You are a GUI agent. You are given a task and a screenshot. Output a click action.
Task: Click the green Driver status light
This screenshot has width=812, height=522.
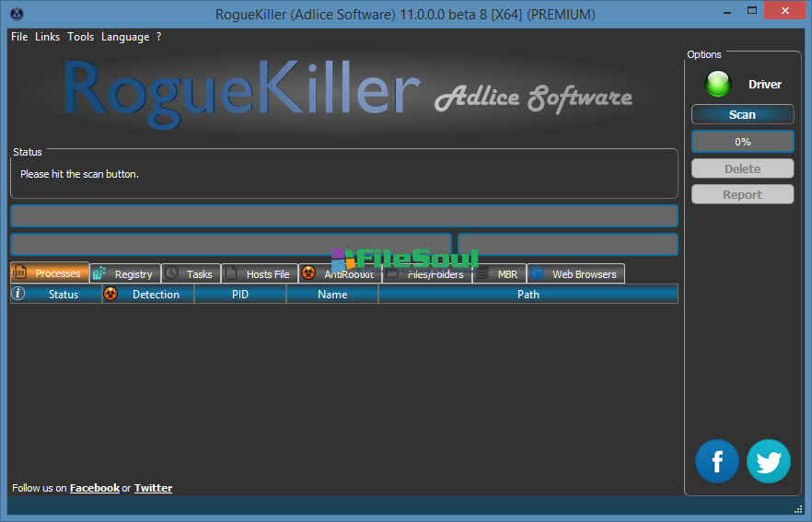718,84
